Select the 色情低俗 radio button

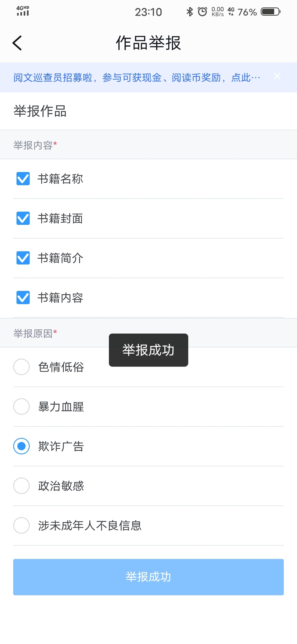(21, 367)
